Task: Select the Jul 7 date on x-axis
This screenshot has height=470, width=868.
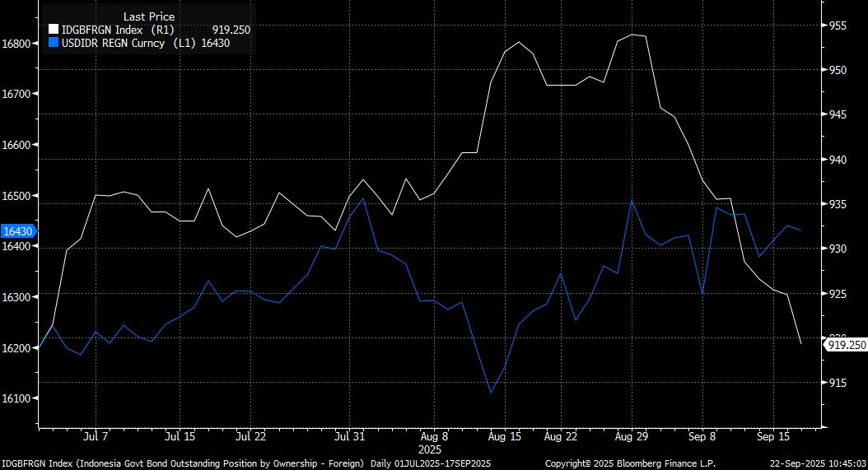Action: pyautogui.click(x=96, y=436)
